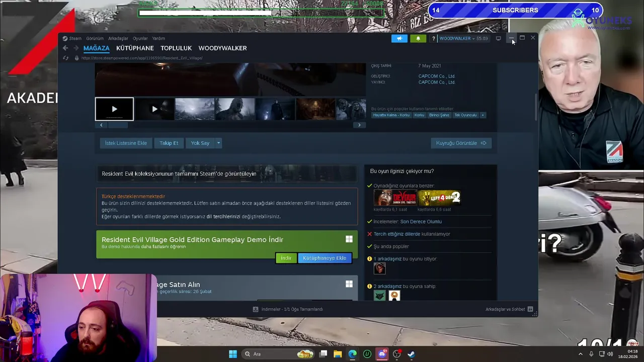Select the Birinci Şahıs tag

click(439, 115)
